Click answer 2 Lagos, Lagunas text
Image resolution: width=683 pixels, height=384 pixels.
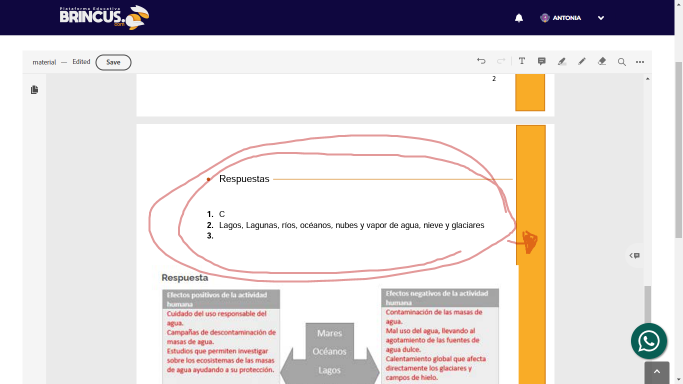point(352,225)
